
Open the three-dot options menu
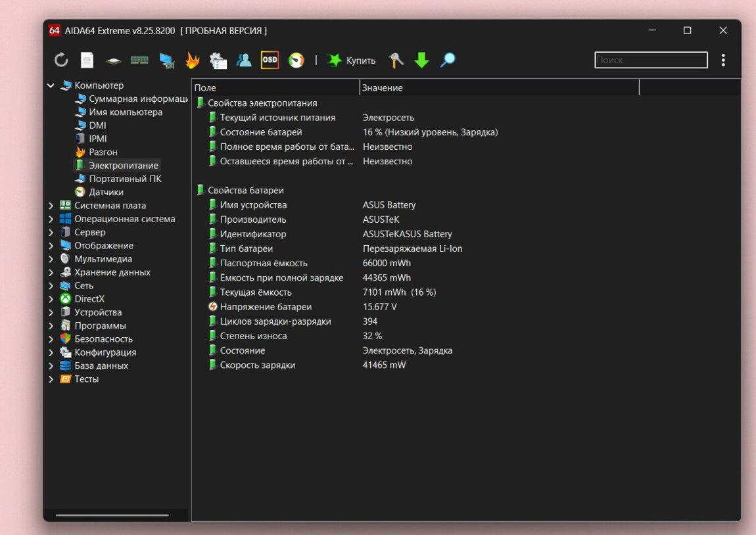[723, 60]
